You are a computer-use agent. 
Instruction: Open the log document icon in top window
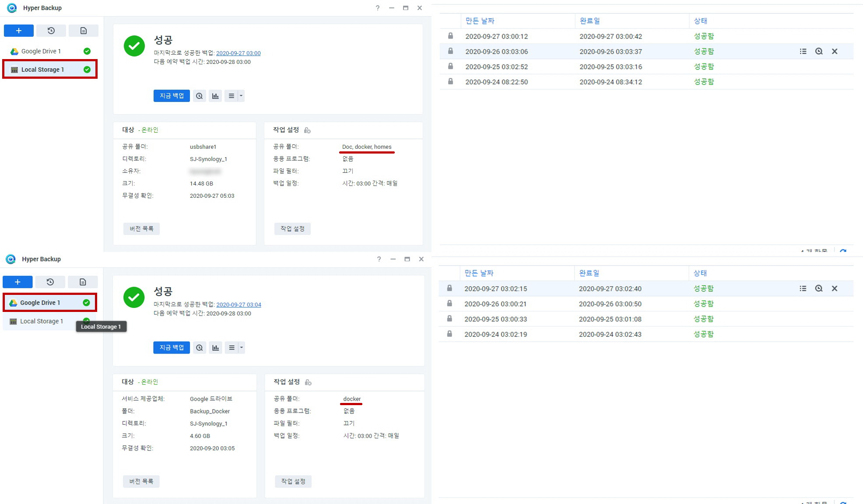click(x=83, y=31)
